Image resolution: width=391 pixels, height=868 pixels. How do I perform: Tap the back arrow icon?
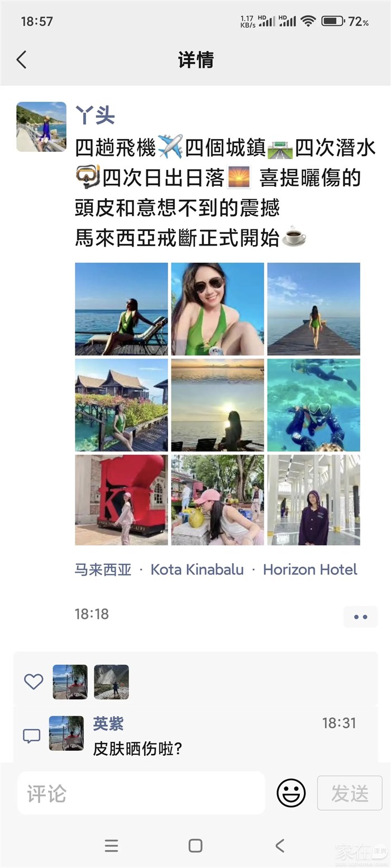[x=21, y=60]
